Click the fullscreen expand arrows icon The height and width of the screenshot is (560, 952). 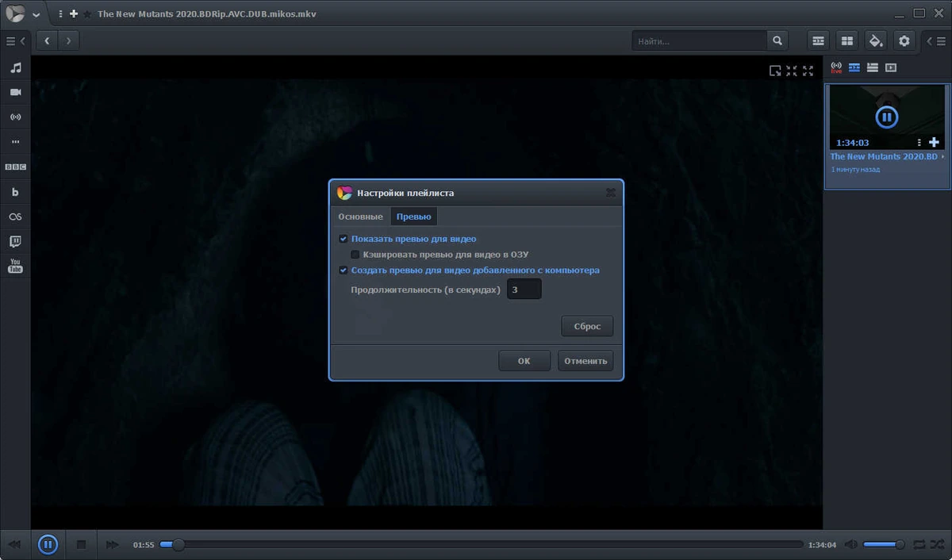click(x=808, y=71)
